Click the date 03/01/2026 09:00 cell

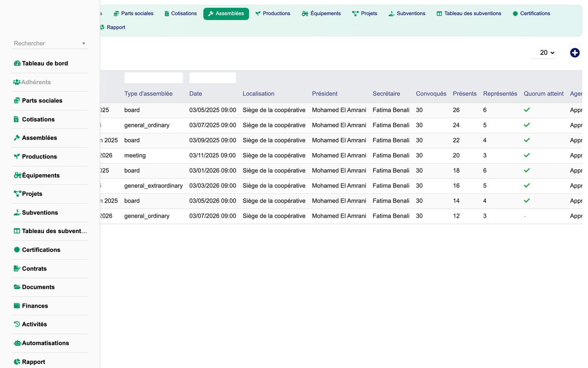tap(213, 171)
